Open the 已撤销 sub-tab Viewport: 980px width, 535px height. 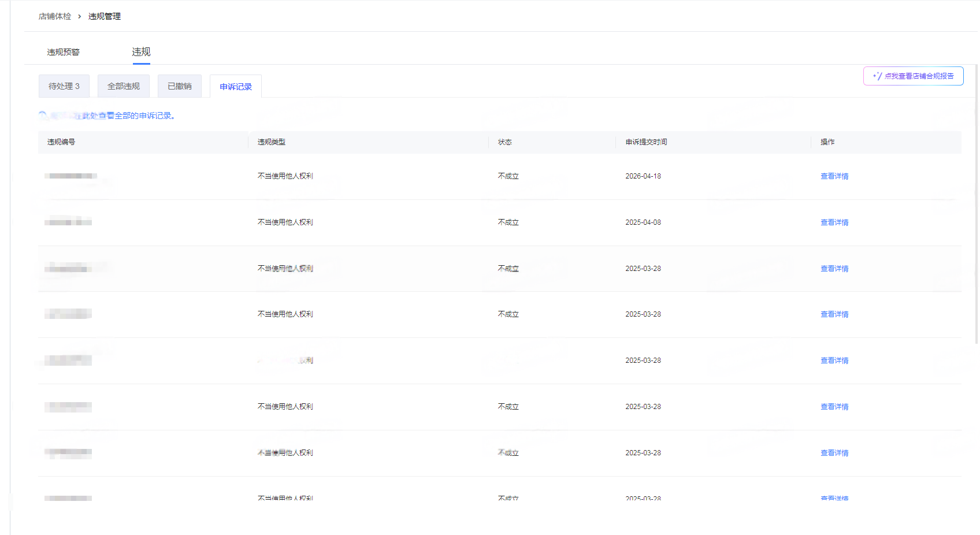pos(180,86)
